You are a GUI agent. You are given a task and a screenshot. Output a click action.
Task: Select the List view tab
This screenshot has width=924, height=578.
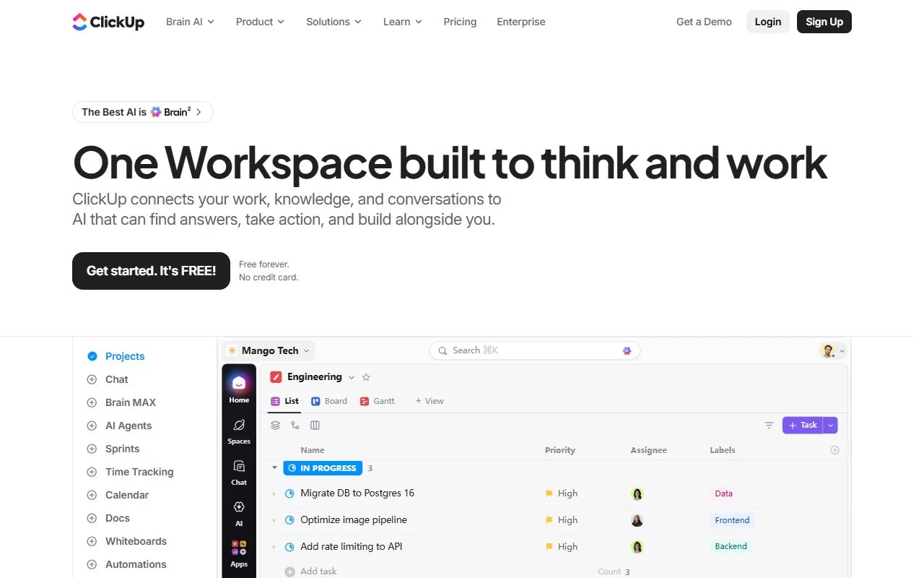pyautogui.click(x=284, y=401)
